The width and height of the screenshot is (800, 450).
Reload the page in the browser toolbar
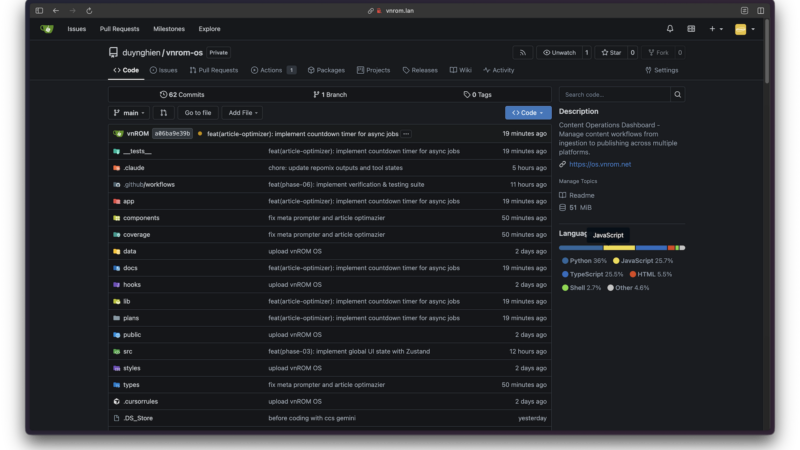(x=89, y=10)
